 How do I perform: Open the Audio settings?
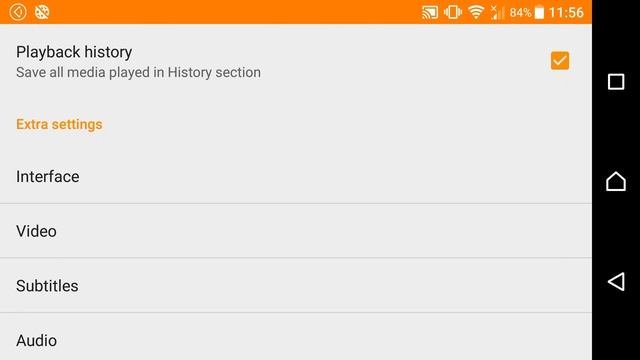(296, 337)
